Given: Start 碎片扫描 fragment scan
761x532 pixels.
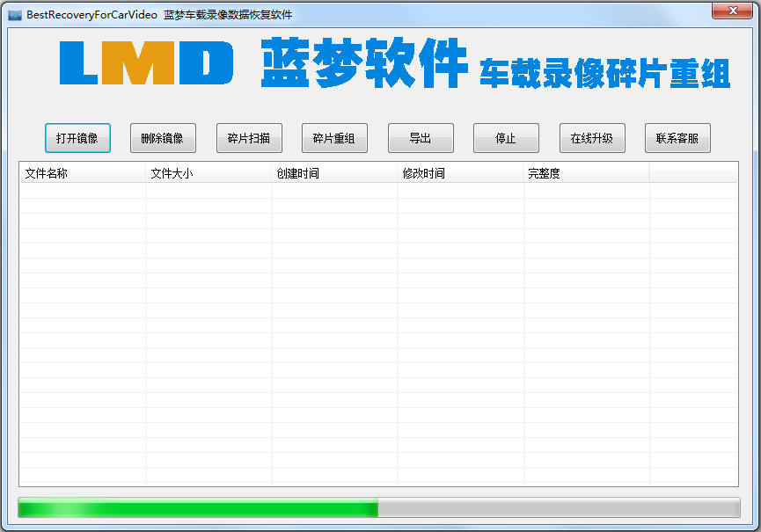Looking at the screenshot, I should (x=249, y=138).
